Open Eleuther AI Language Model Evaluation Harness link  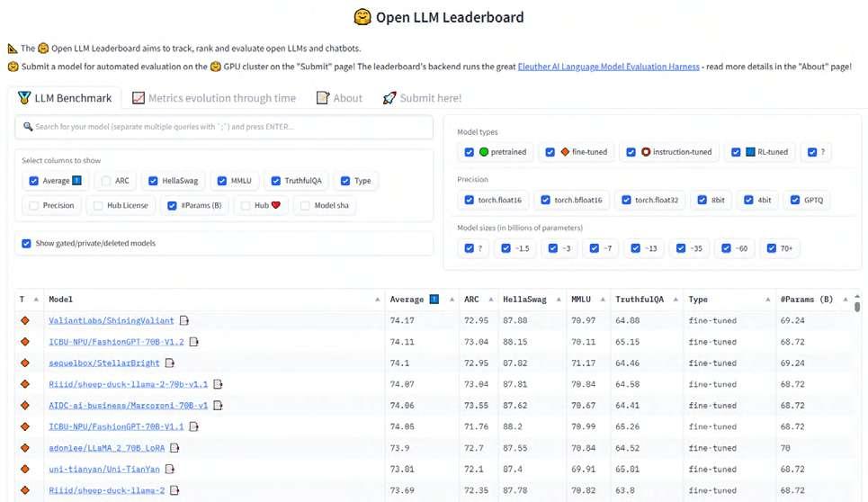(x=608, y=67)
